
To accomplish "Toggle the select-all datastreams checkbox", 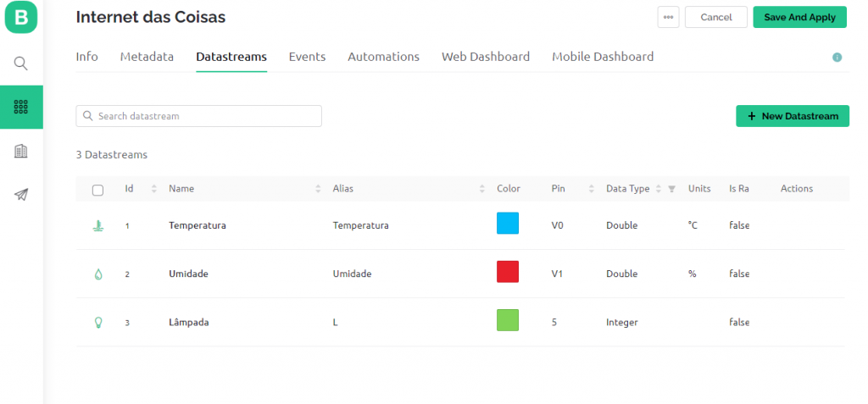I will [97, 190].
